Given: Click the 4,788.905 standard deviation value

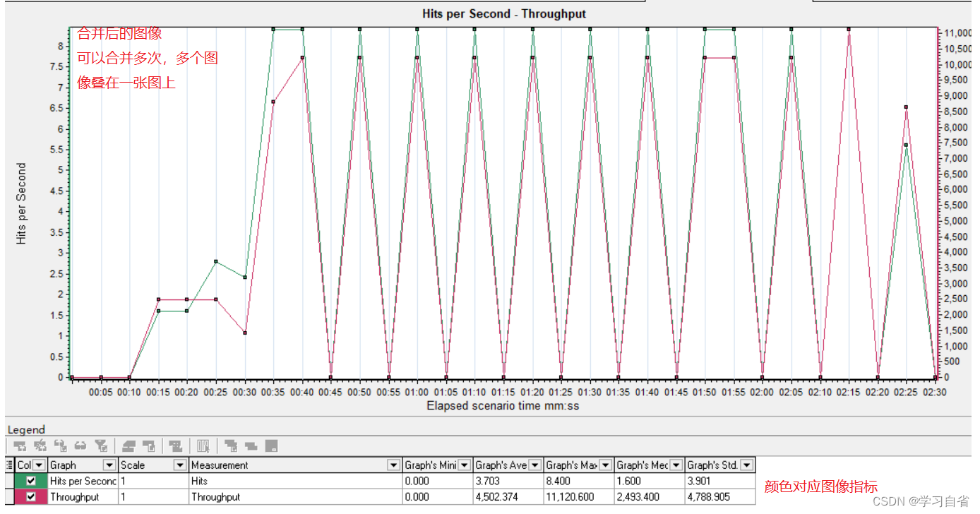Looking at the screenshot, I should (708, 497).
